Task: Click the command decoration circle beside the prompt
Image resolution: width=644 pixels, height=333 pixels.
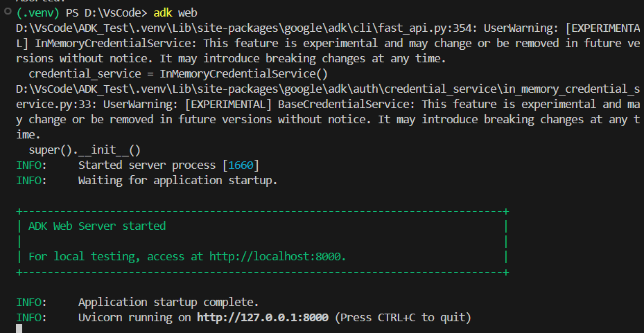Action: coord(7,13)
